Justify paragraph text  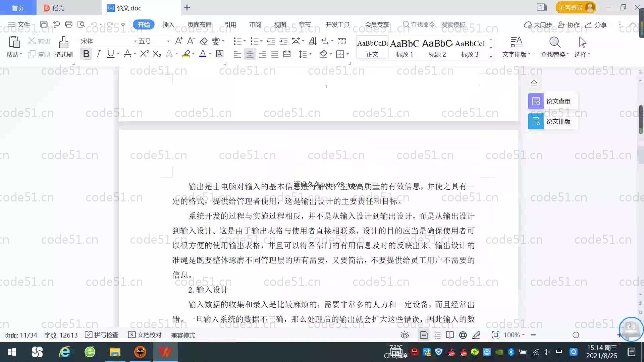click(x=274, y=54)
